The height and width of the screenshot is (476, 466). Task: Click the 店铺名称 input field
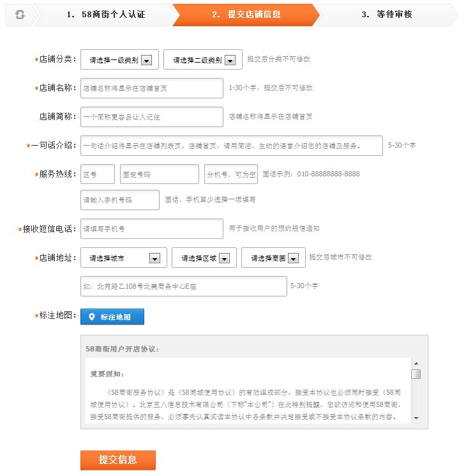coord(151,88)
